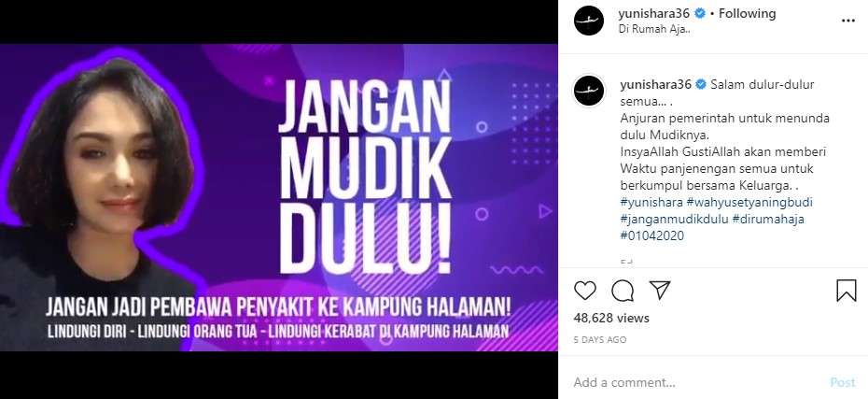Screen dimensions: 868x399
Task: Open the #yunishara hashtag
Action: pyautogui.click(x=651, y=202)
